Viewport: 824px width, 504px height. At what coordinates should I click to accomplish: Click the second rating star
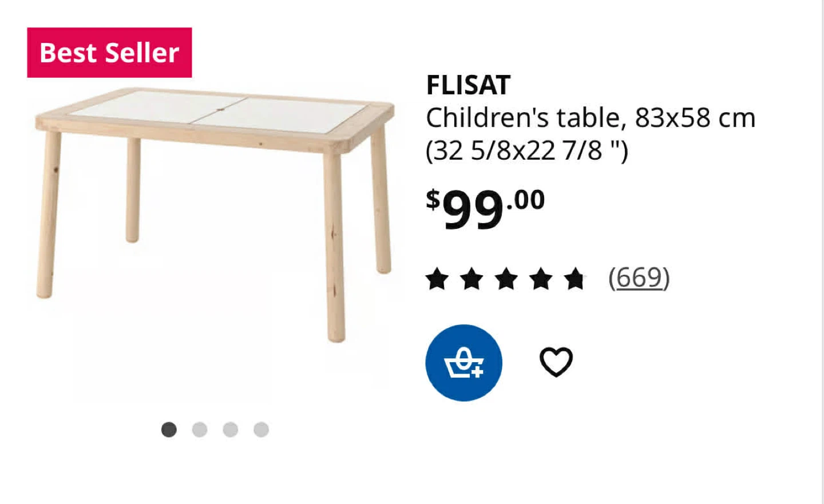[472, 279]
